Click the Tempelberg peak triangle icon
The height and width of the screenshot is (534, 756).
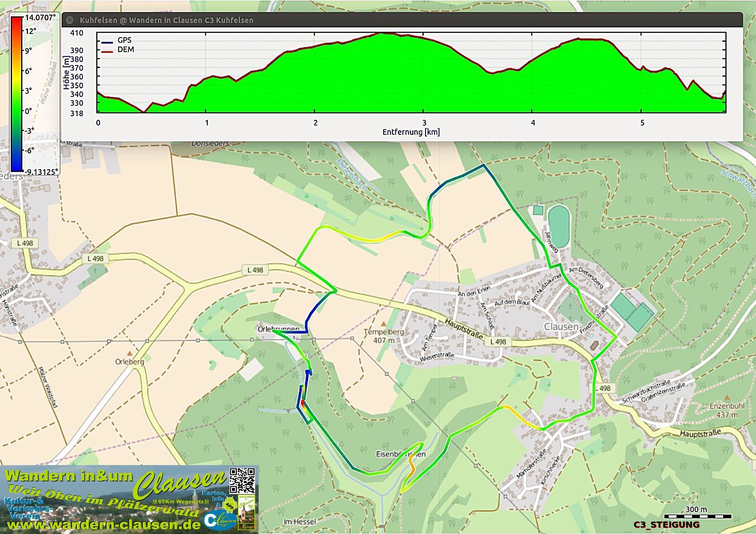[x=383, y=323]
